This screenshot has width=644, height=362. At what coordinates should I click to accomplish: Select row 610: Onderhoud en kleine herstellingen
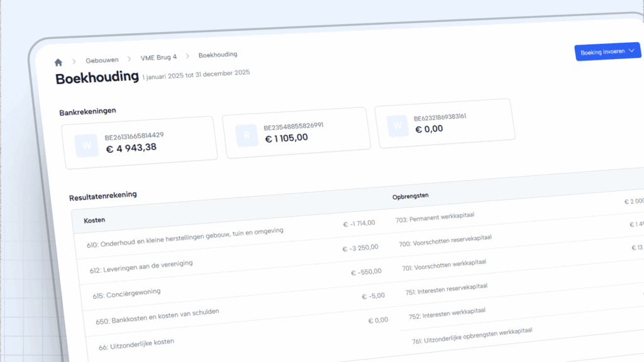185,238
